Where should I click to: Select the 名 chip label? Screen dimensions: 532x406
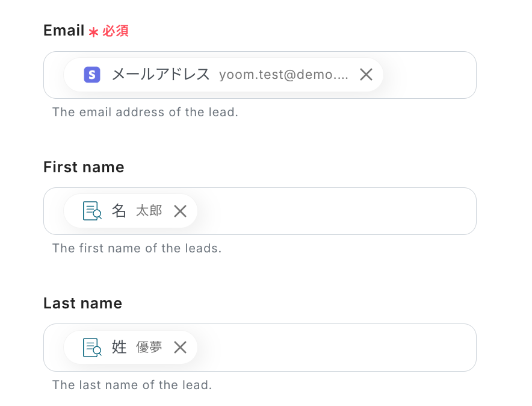point(119,211)
